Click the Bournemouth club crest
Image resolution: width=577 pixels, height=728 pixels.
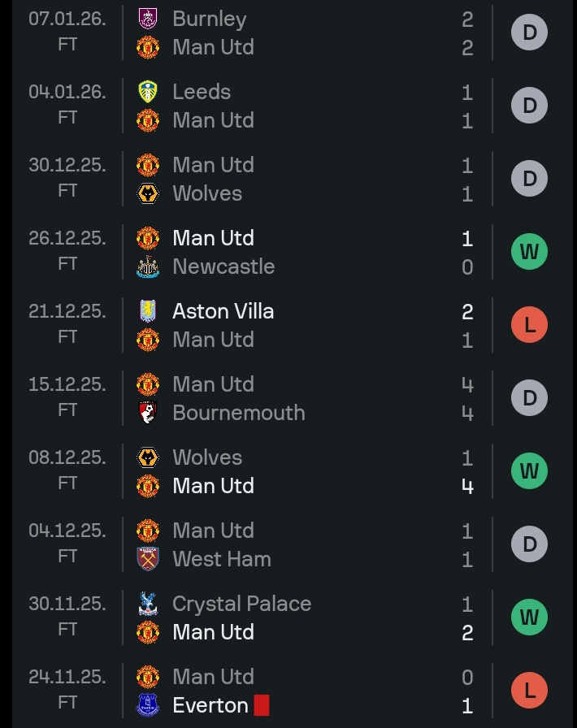click(x=148, y=413)
